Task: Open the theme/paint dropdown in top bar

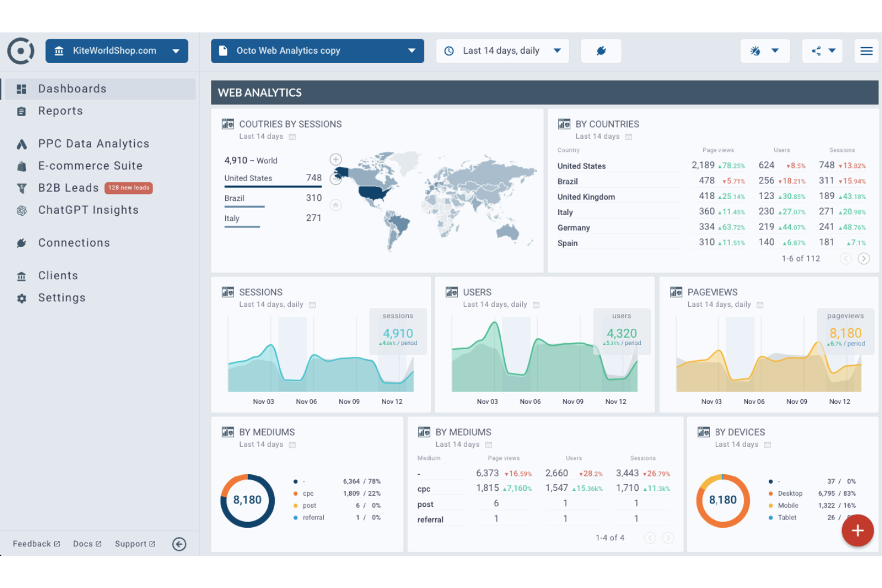Action: [x=765, y=51]
